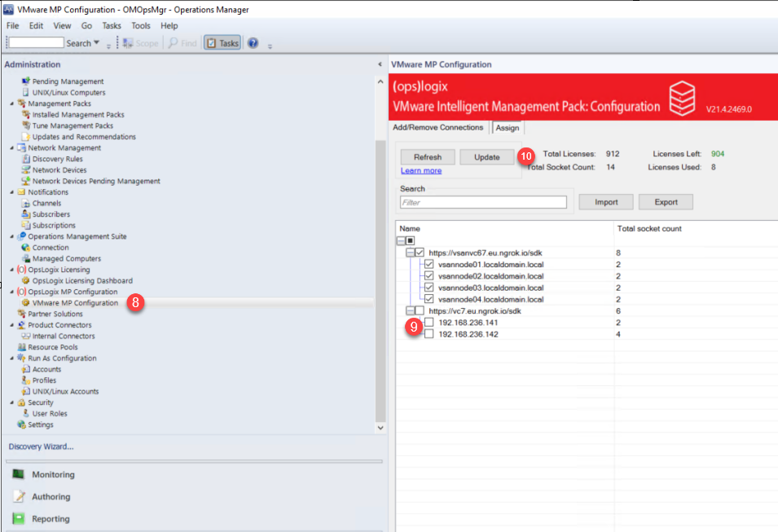The image size is (778, 532).
Task: Click the Import button
Action: point(606,202)
